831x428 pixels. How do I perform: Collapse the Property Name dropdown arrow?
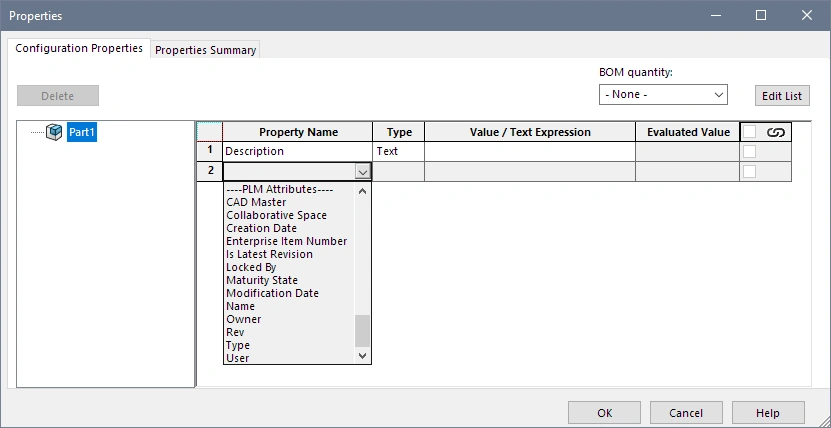coord(362,172)
